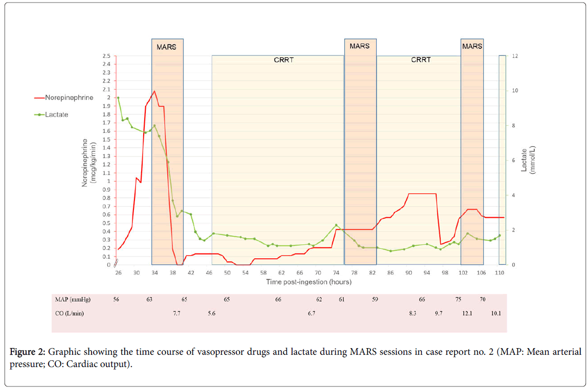
Task: Click the second CRRT region label
Action: (x=421, y=60)
